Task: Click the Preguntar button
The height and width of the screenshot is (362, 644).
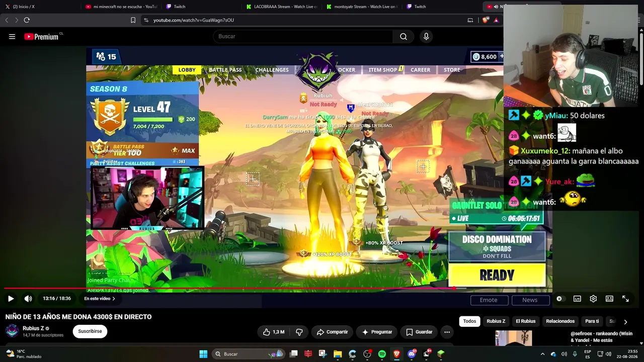Action: [x=377, y=332]
